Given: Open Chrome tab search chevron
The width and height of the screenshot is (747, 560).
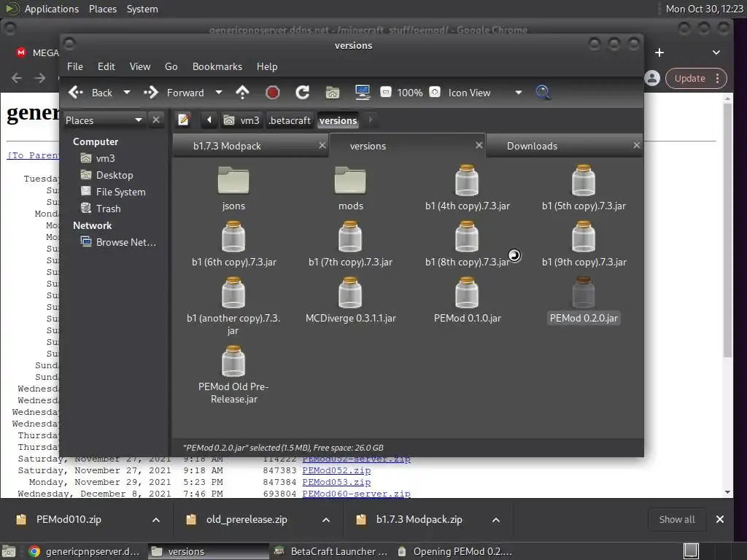Looking at the screenshot, I should [x=716, y=52].
